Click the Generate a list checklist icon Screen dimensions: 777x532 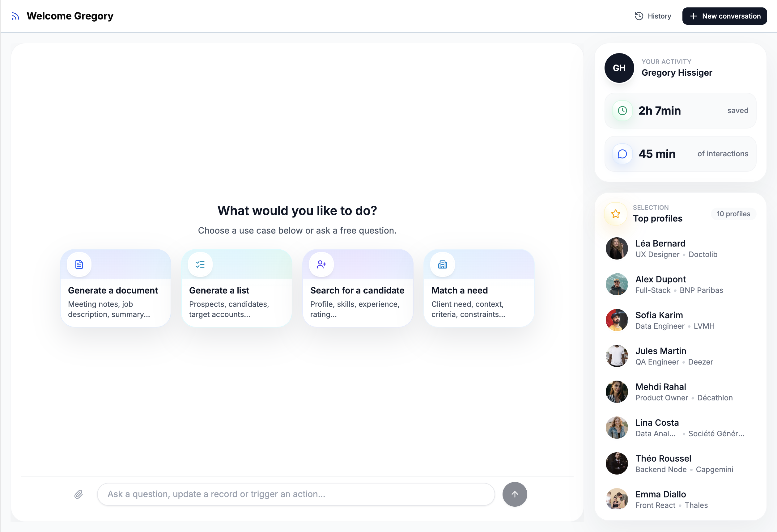pos(200,265)
